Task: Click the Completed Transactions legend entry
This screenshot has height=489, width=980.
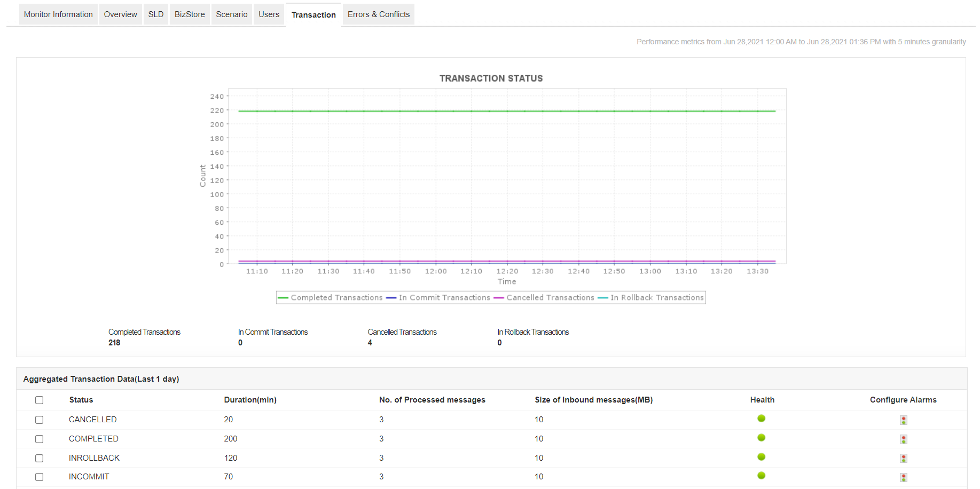Action: point(336,298)
